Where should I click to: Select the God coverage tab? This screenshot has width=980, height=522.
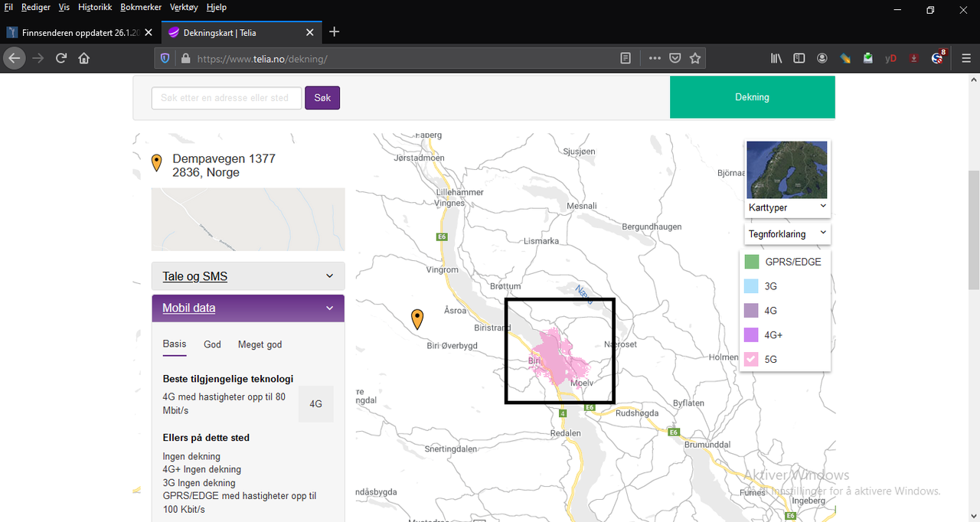(212, 344)
